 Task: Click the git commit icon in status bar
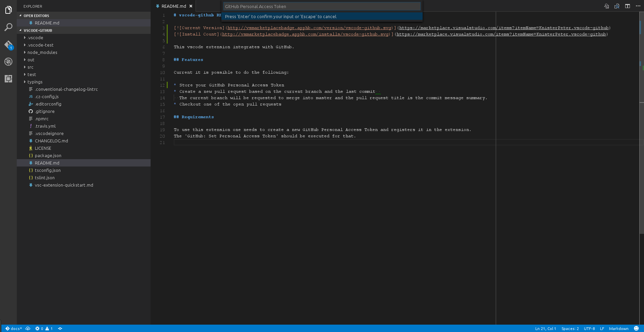[60, 329]
